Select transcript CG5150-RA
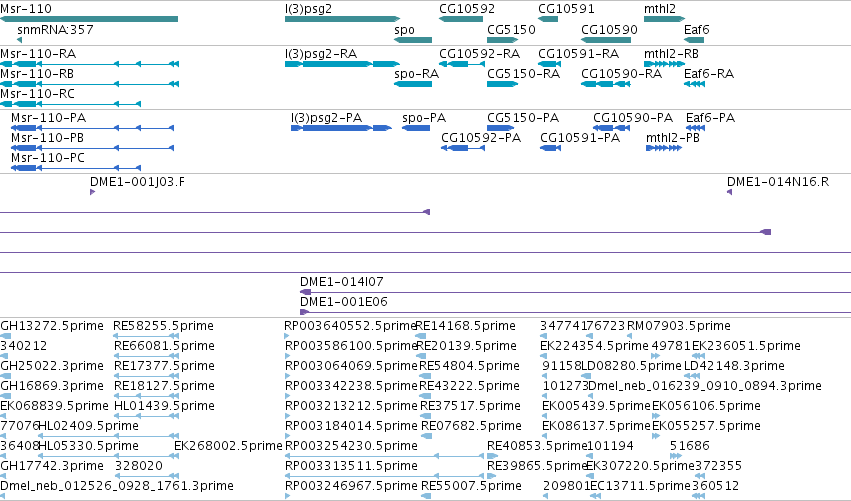 (523, 74)
